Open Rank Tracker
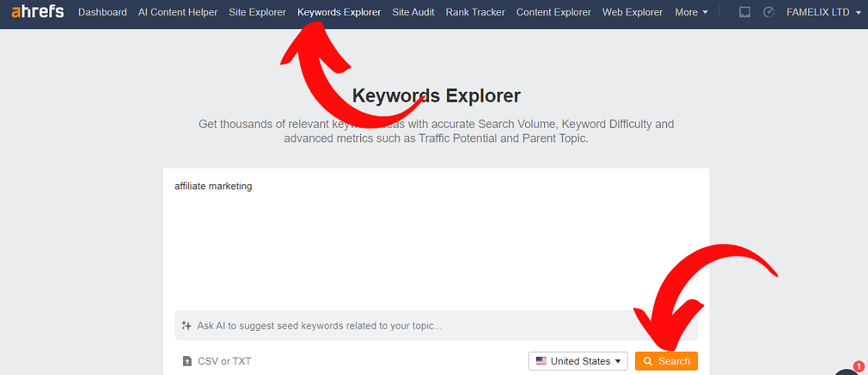 pos(475,12)
